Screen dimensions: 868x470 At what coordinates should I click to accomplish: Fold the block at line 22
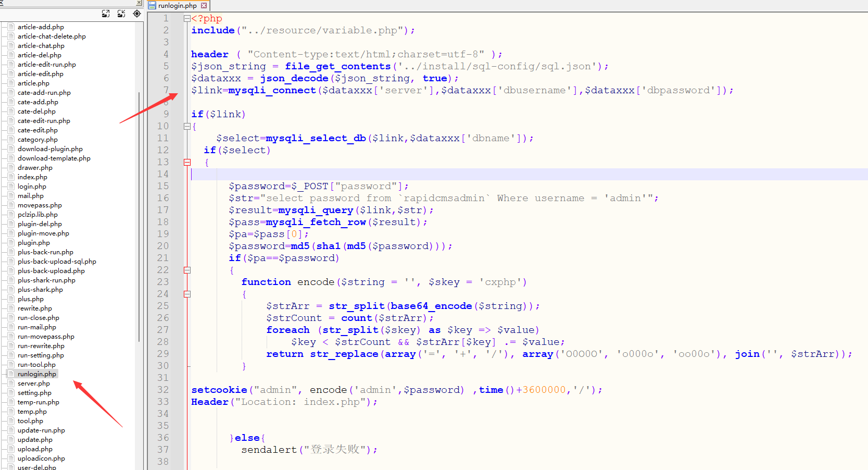click(187, 270)
